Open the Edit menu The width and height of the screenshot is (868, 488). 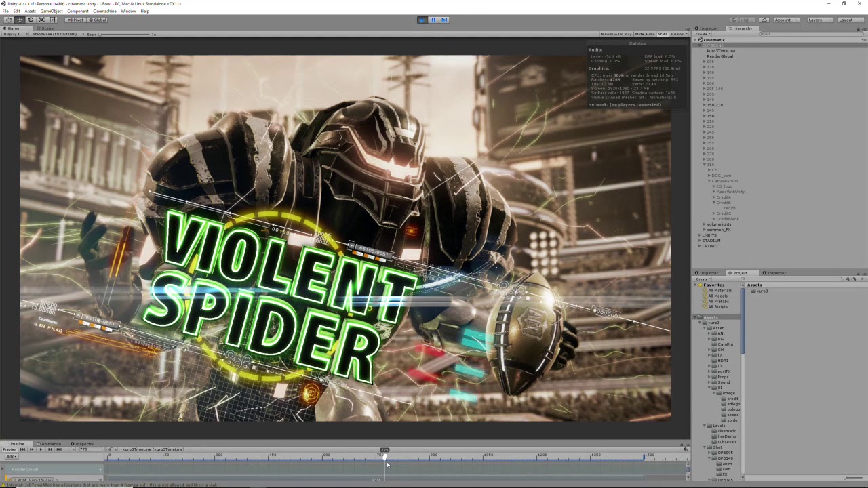(x=16, y=11)
